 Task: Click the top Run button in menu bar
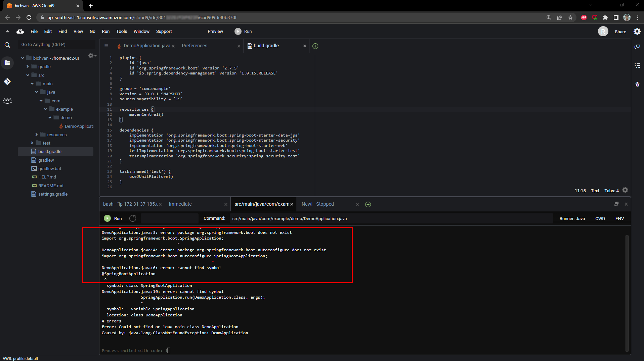pyautogui.click(x=243, y=31)
